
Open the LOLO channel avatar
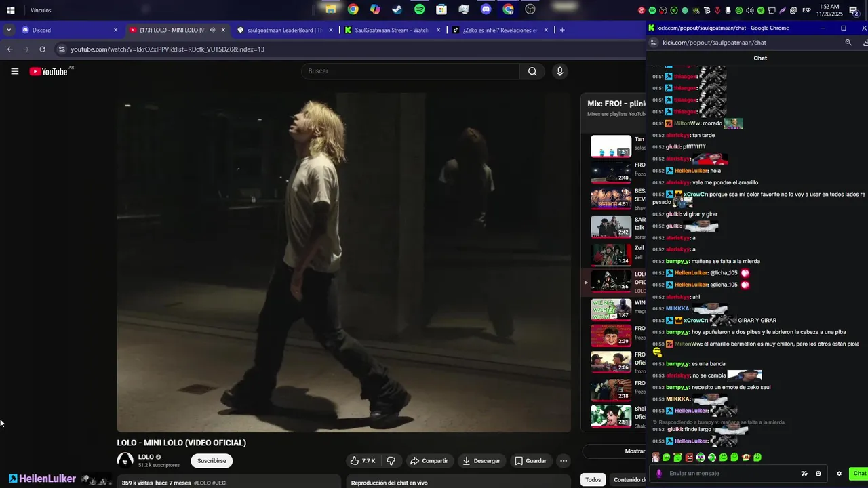[x=125, y=461]
